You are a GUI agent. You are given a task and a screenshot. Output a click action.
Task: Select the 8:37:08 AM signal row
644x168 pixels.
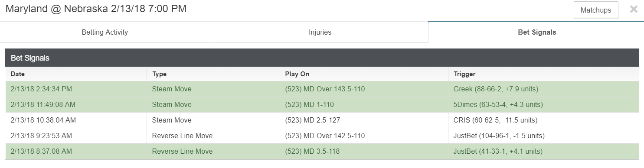coord(322,152)
